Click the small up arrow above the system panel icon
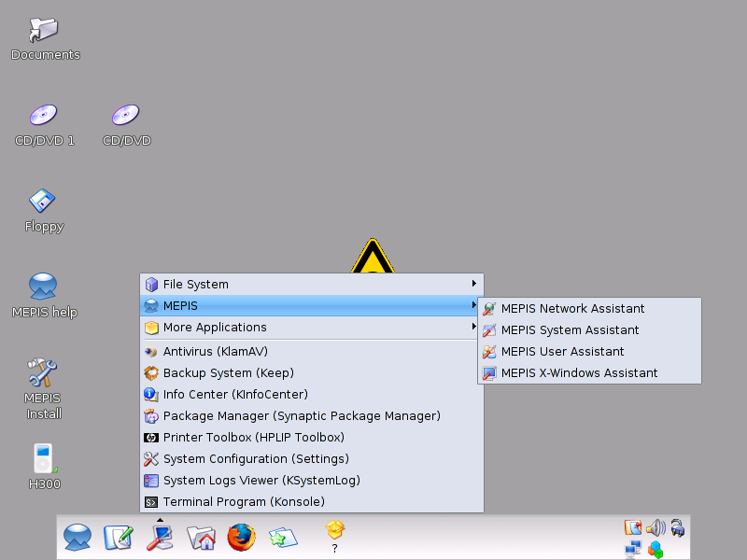Image resolution: width=747 pixels, height=560 pixels. [160, 520]
